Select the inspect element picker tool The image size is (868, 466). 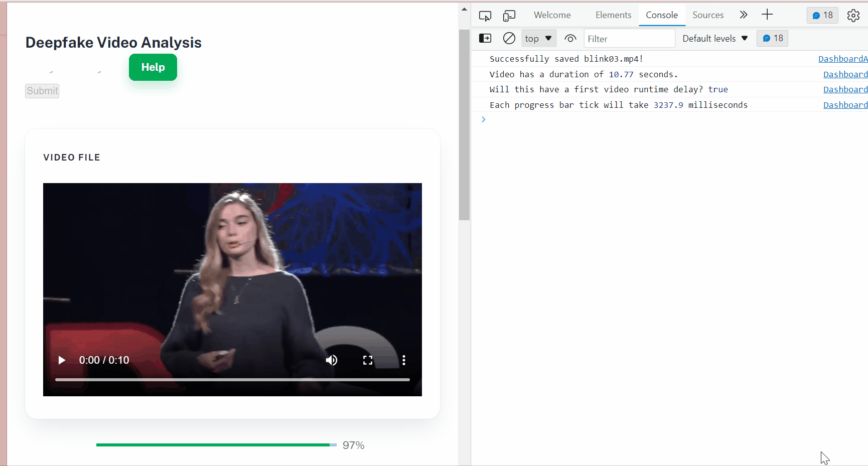tap(485, 15)
